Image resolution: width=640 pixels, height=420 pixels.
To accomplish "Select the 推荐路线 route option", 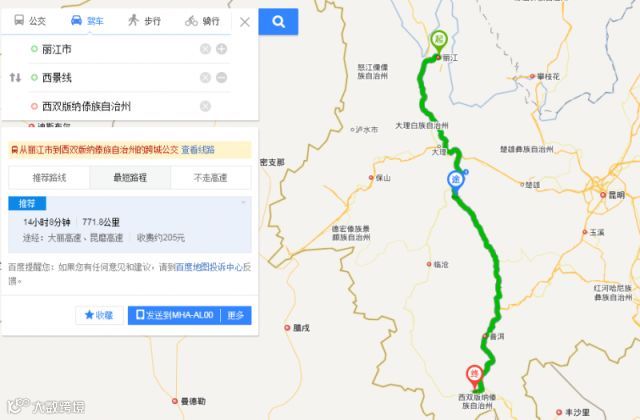I will 49,178.
